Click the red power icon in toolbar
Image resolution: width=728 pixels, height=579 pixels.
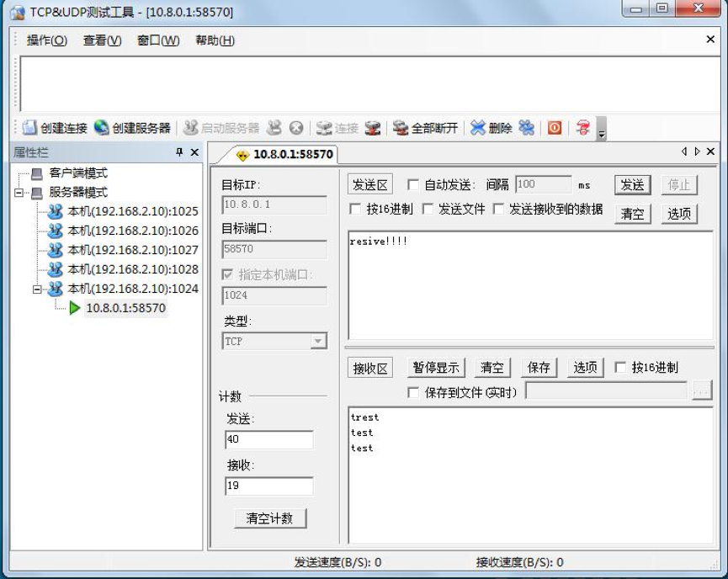tap(555, 128)
